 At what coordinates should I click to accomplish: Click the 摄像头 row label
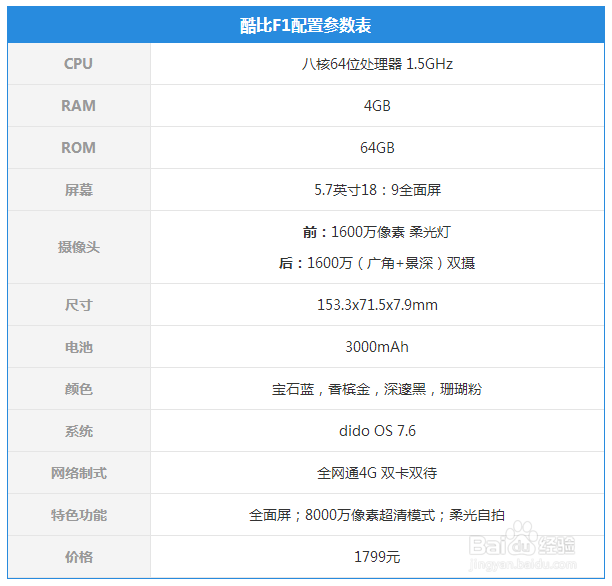[x=78, y=247]
